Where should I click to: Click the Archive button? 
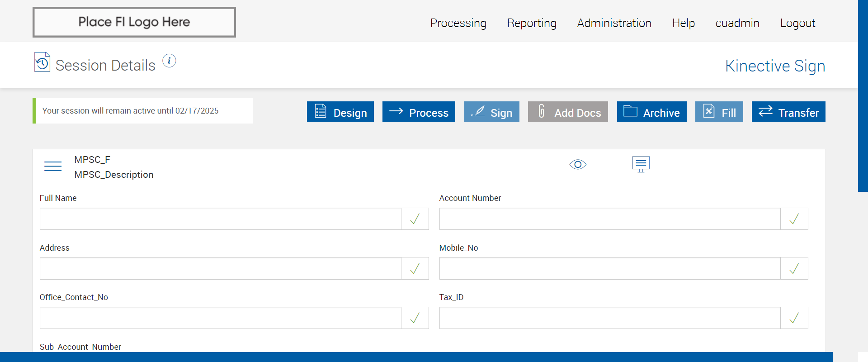tap(652, 112)
